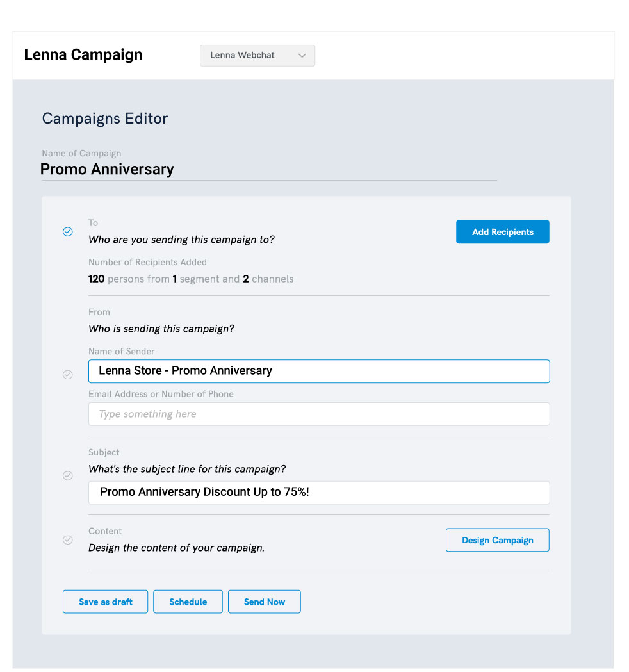Open the Design Campaign editor

click(497, 540)
